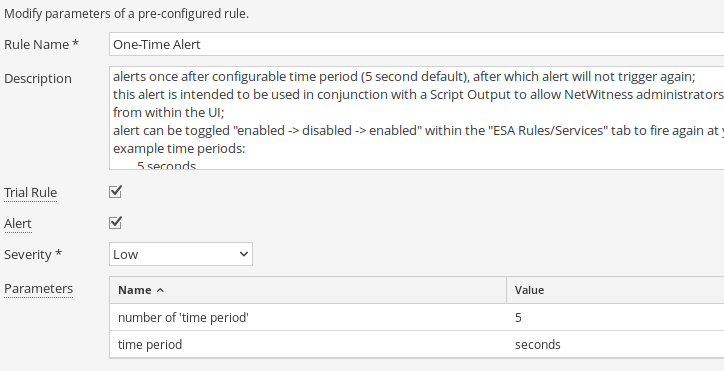Open the Severity dropdown

[x=181, y=254]
